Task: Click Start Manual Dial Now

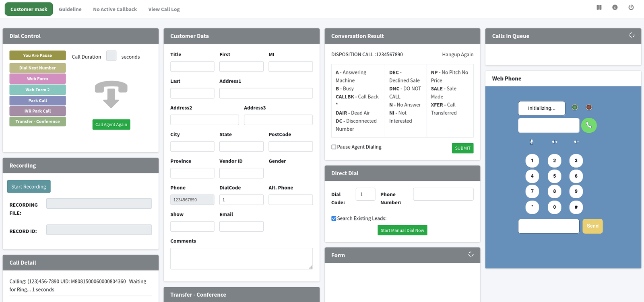Action: 402,230
